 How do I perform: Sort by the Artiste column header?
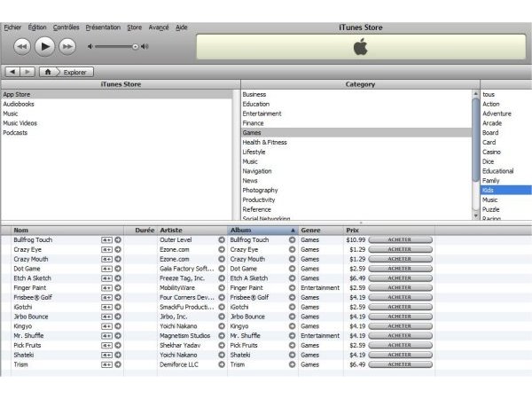point(192,230)
